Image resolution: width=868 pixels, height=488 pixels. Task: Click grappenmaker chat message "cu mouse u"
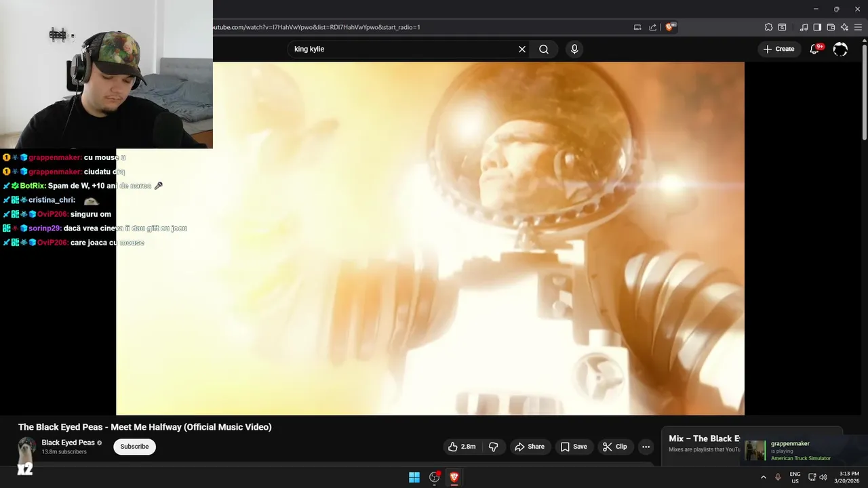pyautogui.click(x=104, y=157)
